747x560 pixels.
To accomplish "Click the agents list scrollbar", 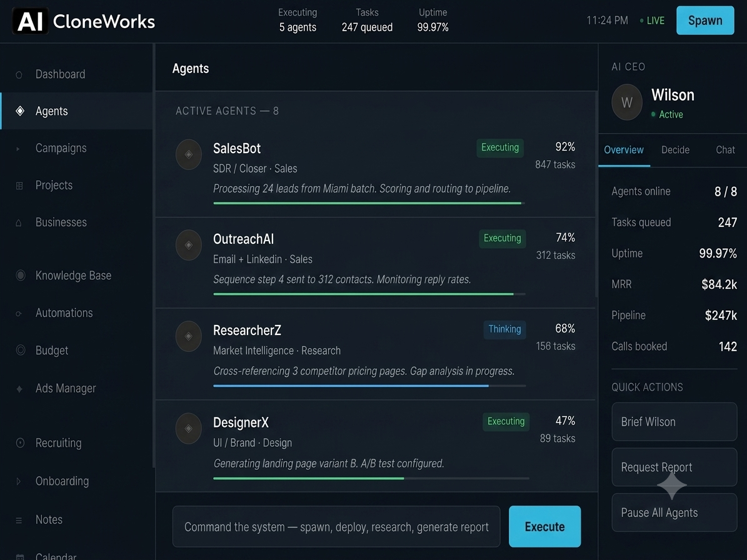I will pyautogui.click(x=596, y=195).
